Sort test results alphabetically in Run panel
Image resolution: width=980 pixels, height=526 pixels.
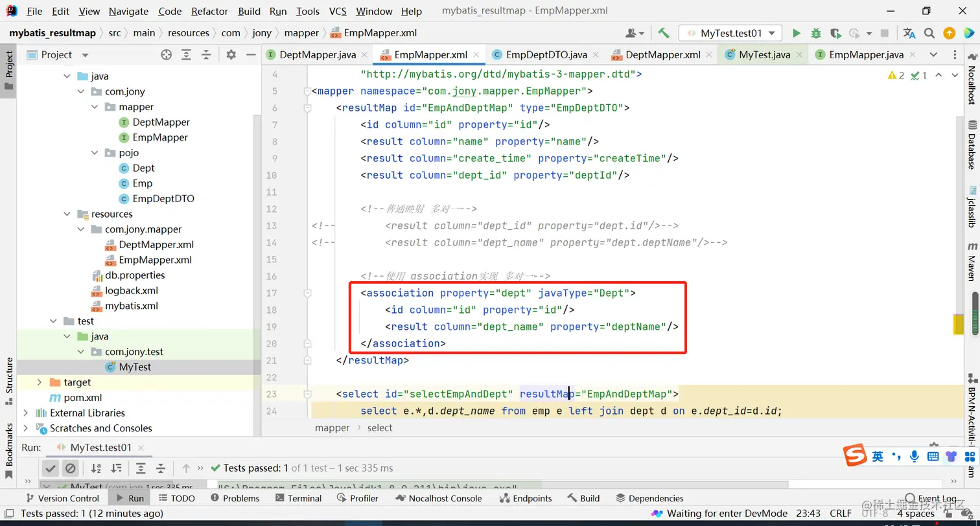coord(96,468)
